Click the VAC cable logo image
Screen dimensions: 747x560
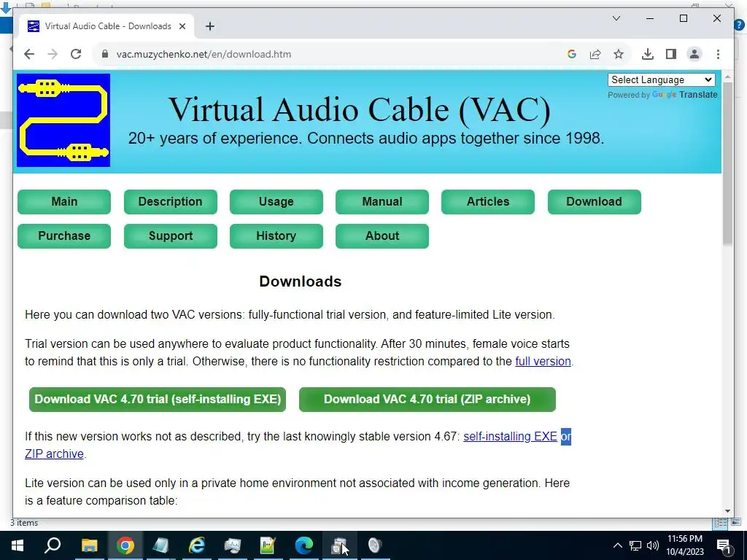[63, 120]
